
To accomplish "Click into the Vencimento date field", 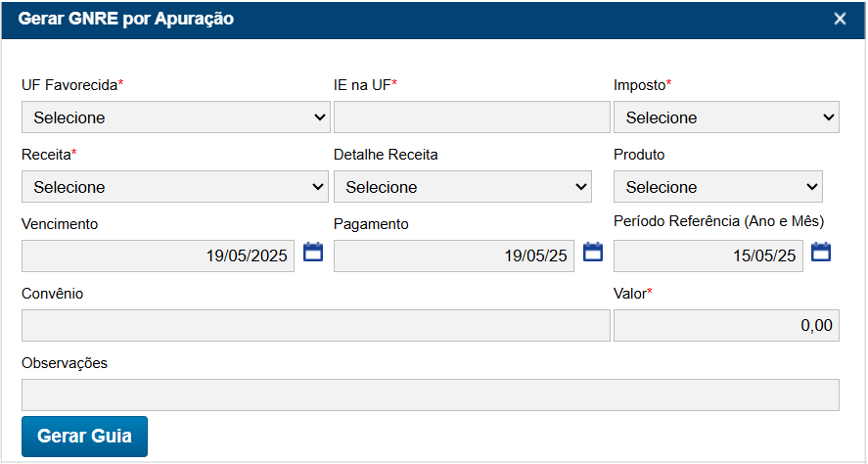I will click(x=159, y=256).
